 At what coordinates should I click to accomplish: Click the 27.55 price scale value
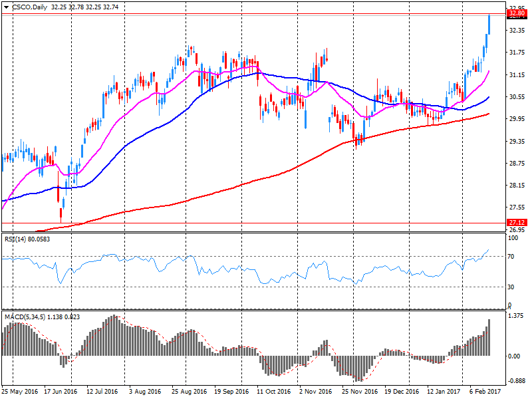point(517,207)
